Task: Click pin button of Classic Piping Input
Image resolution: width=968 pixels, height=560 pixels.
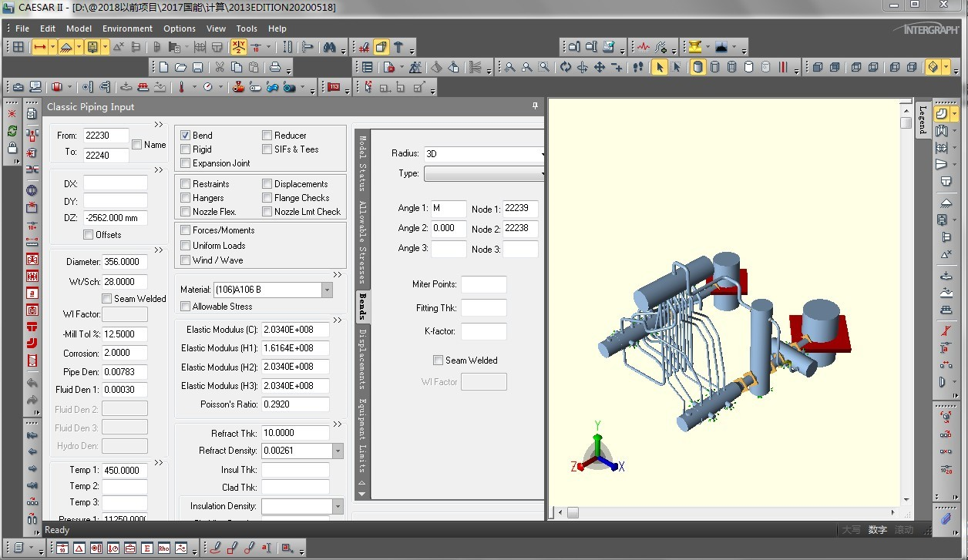Action: pyautogui.click(x=536, y=106)
